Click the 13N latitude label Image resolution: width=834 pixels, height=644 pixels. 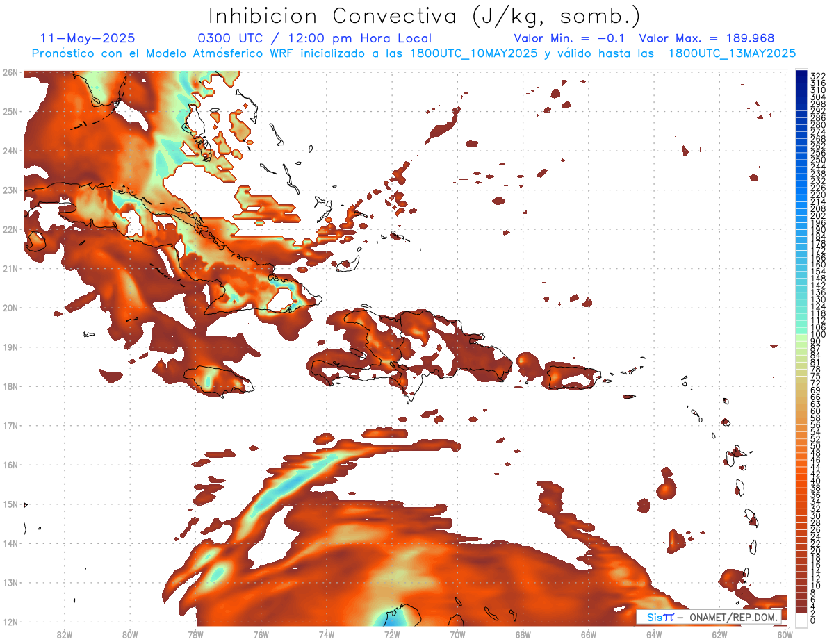(10, 582)
